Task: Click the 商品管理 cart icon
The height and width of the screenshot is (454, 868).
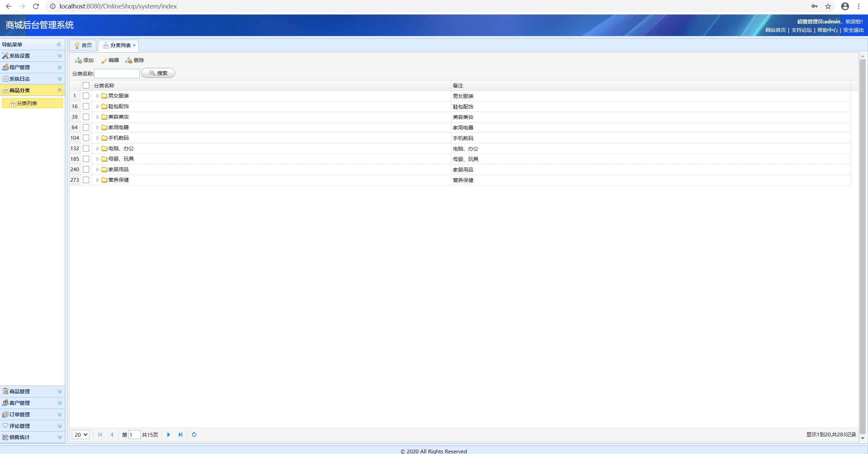Action: [5, 391]
